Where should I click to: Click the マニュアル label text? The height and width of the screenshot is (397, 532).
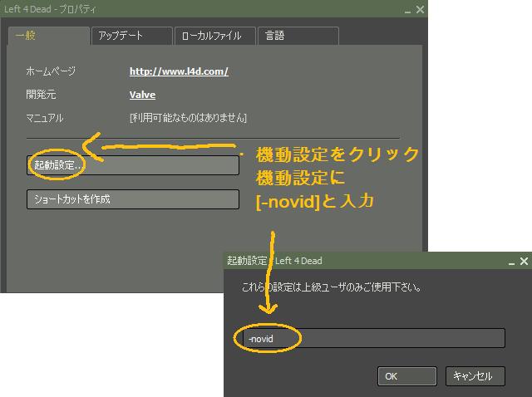click(44, 118)
